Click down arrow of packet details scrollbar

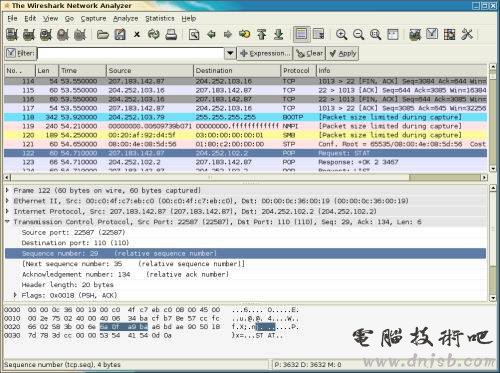(493, 298)
